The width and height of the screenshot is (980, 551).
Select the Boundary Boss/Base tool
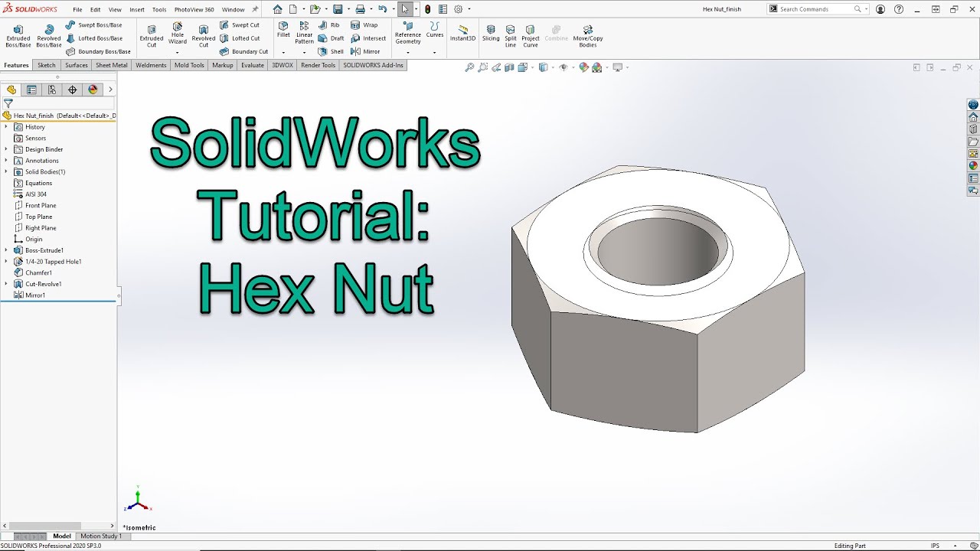[x=98, y=51]
